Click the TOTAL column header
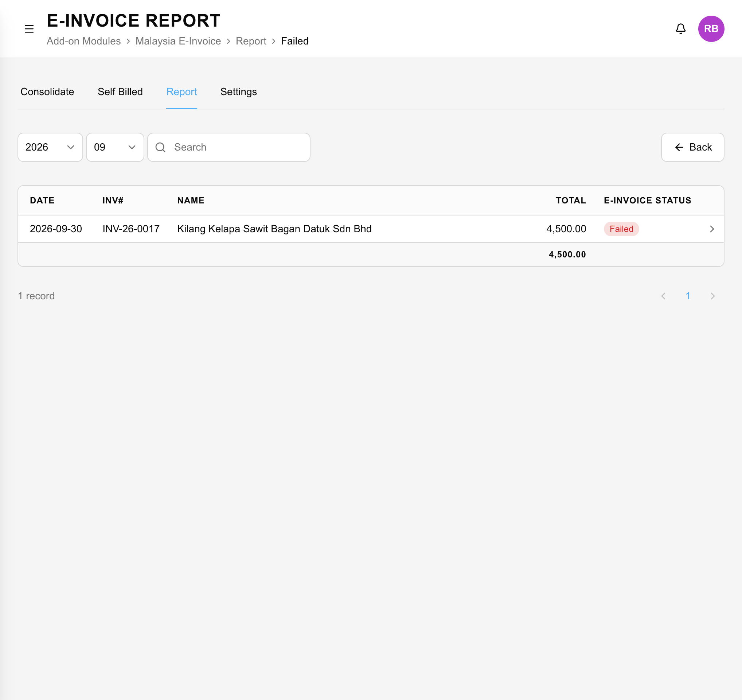The width and height of the screenshot is (742, 700). [571, 201]
